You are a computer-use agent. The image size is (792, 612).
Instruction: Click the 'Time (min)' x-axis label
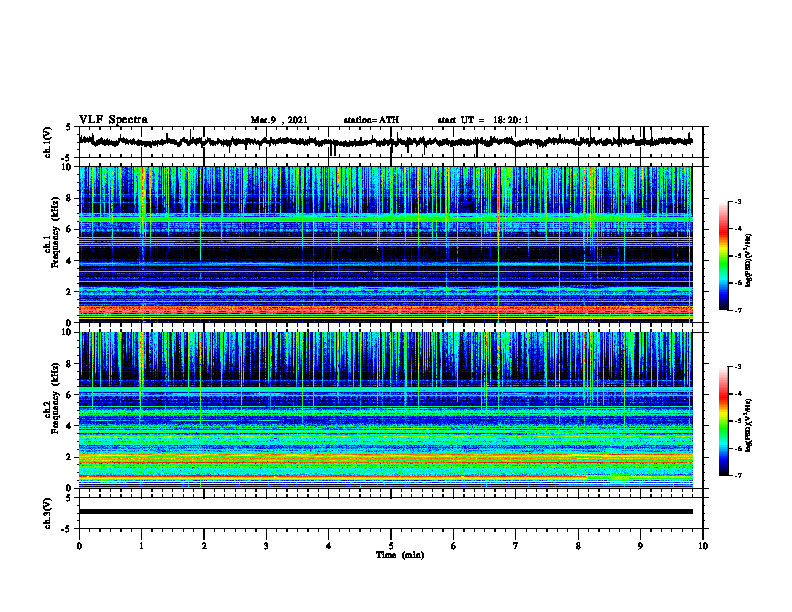400,555
